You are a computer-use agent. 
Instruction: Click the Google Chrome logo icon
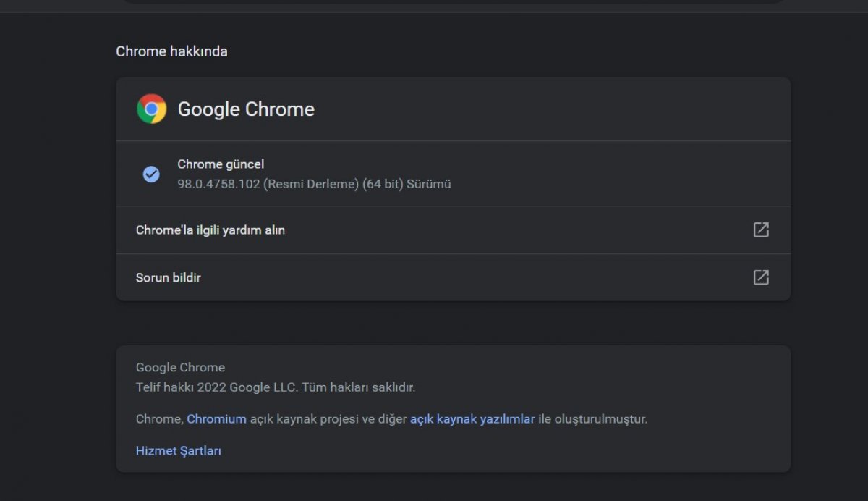tap(151, 109)
